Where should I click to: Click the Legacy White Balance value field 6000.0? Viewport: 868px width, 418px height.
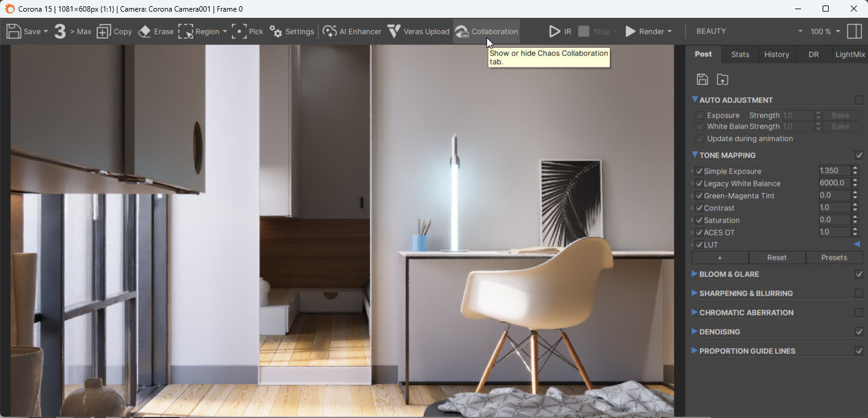click(x=834, y=183)
